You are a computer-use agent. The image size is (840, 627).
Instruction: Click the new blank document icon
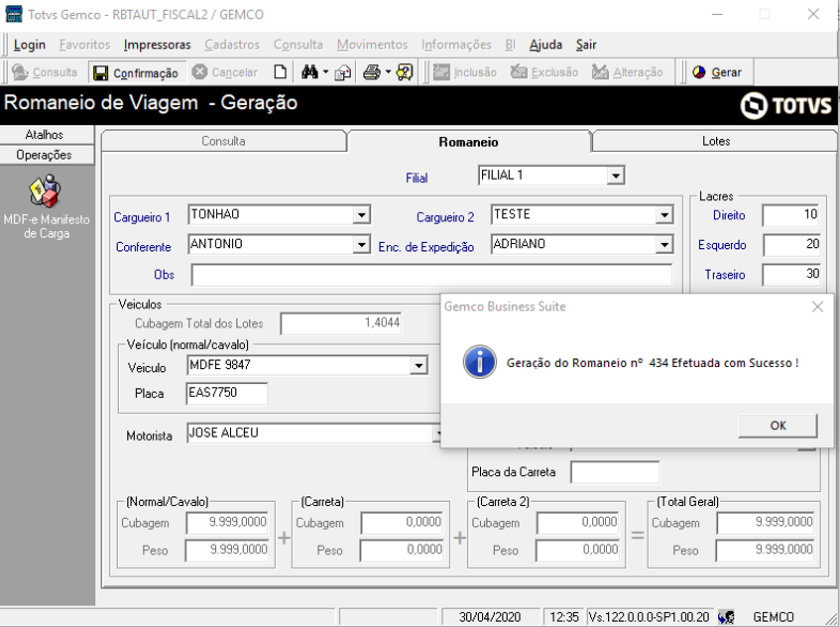(x=281, y=72)
